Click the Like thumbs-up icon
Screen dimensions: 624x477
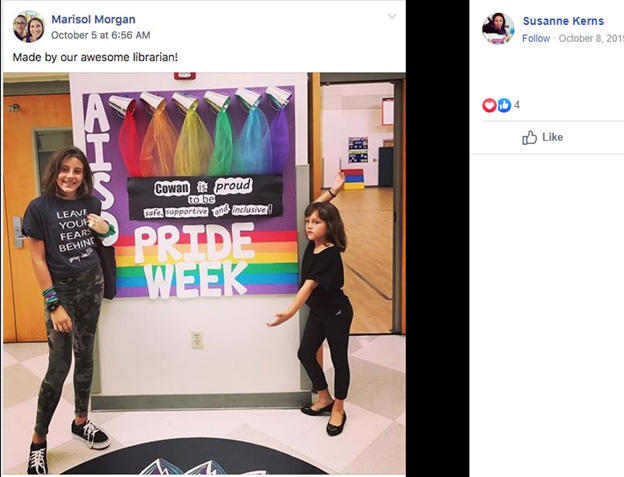click(529, 138)
